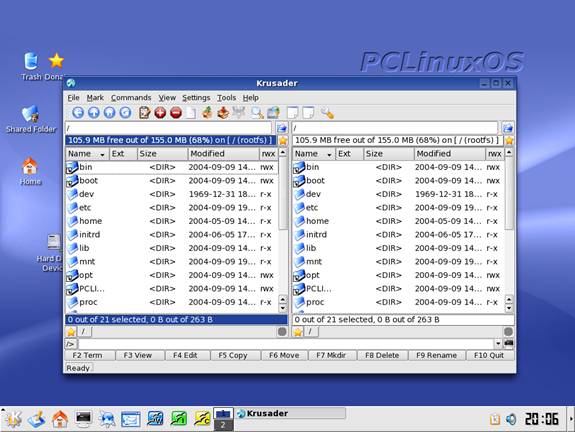Click the left panel path input field

tap(169, 128)
